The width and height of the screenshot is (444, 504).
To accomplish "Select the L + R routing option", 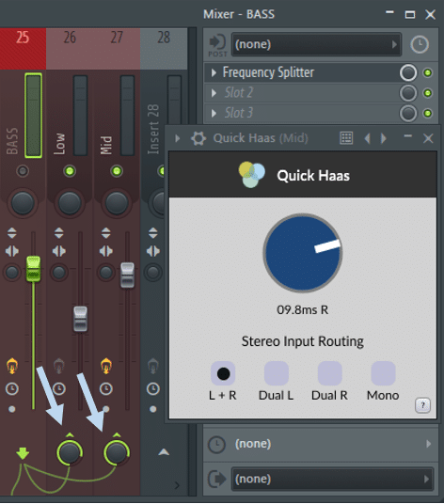I will (x=223, y=373).
